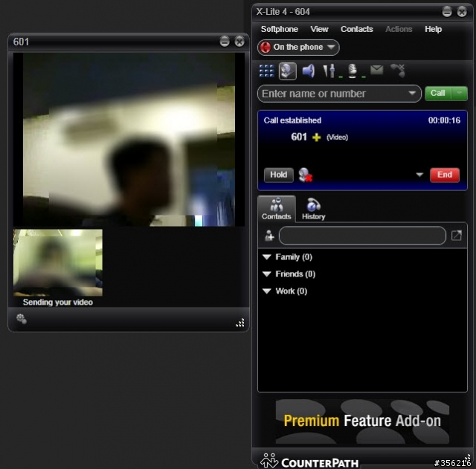Click the yellow plus add-contact icon
This screenshot has width=476, height=469.
click(x=316, y=138)
